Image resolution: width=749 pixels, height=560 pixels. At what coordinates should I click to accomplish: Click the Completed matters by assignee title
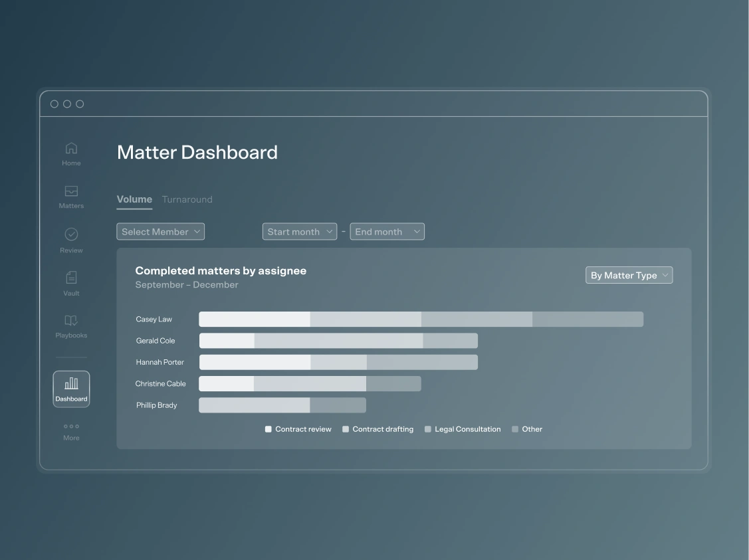pos(221,270)
